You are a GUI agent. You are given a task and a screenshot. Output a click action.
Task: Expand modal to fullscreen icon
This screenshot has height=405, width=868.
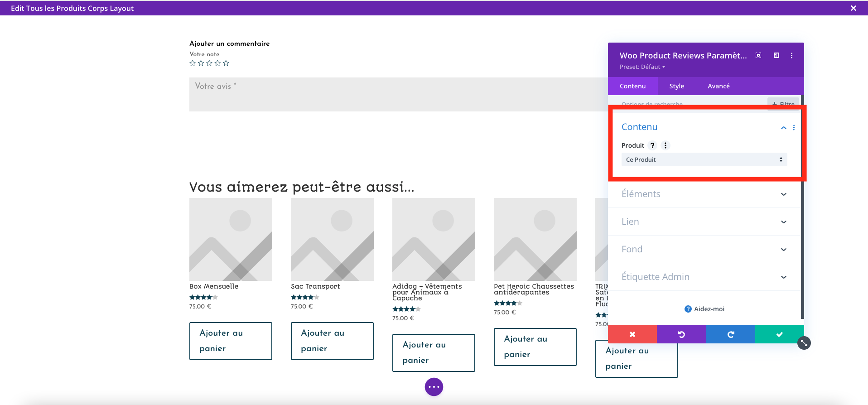click(x=758, y=55)
